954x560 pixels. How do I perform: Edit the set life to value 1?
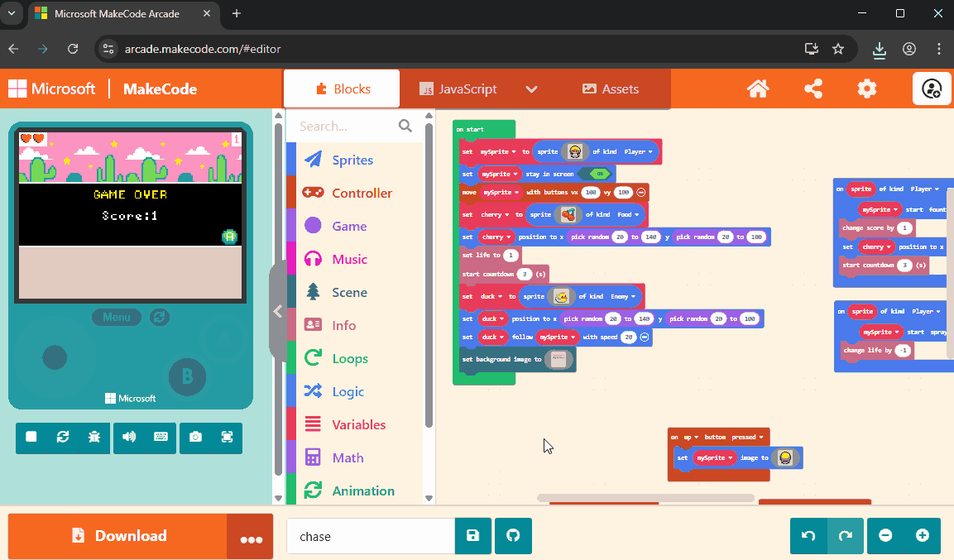[x=511, y=255]
